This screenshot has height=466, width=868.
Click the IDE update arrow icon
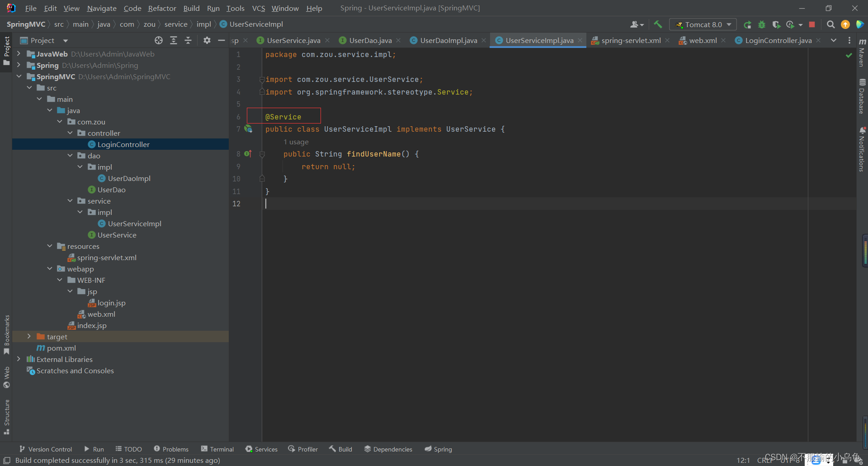point(845,24)
